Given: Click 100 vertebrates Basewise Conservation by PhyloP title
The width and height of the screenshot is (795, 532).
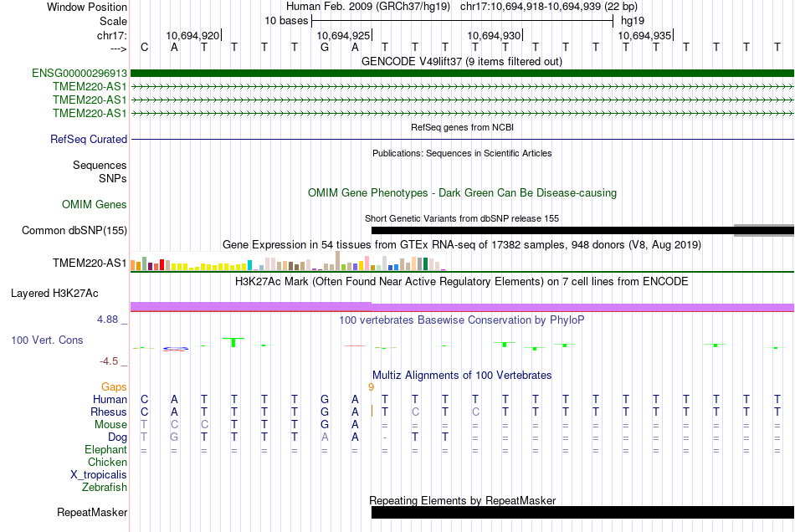Looking at the screenshot, I should point(461,320).
